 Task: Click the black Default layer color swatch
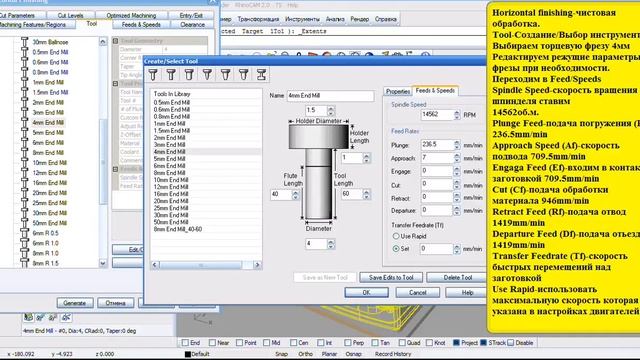tap(188, 354)
